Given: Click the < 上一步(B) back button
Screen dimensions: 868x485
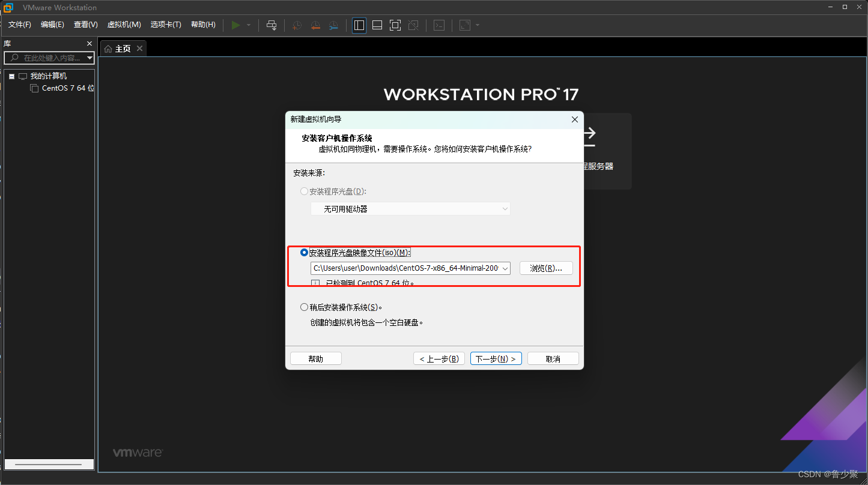Looking at the screenshot, I should [439, 359].
